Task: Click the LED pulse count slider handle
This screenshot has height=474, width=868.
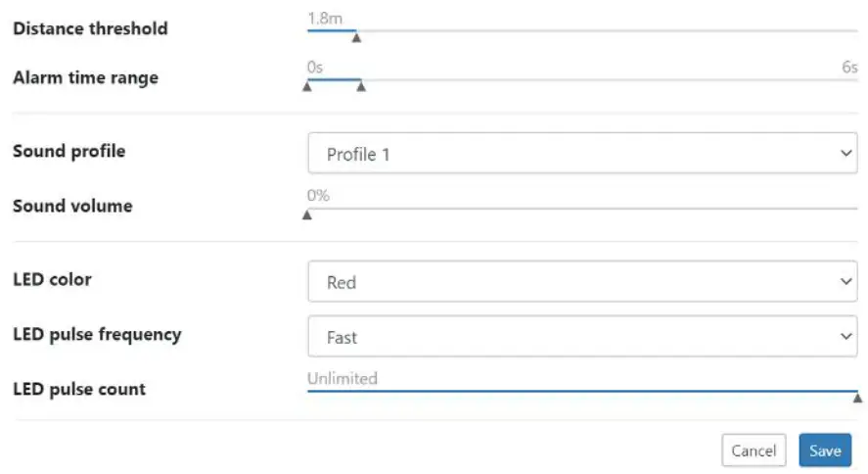Action: coord(857,399)
